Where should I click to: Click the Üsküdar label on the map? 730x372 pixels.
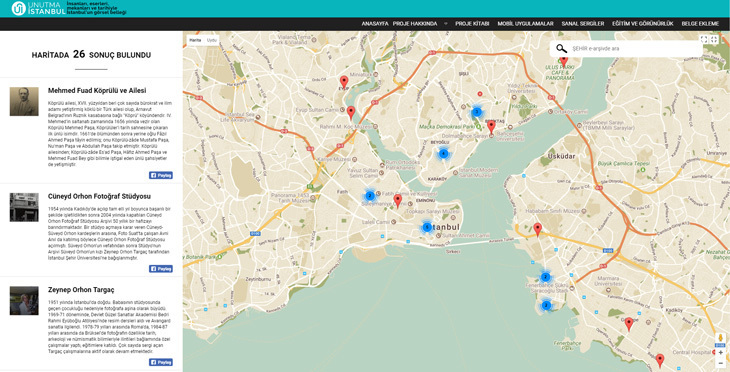pyautogui.click(x=561, y=156)
